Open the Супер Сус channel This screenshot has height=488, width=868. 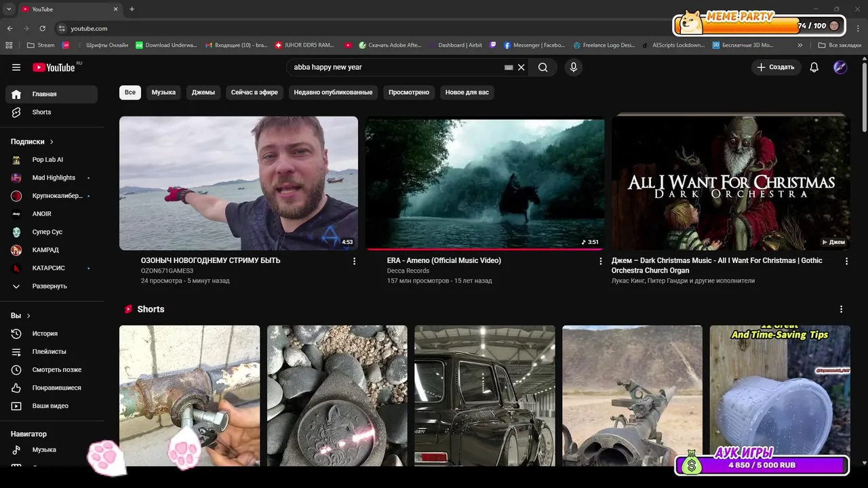[x=52, y=232]
